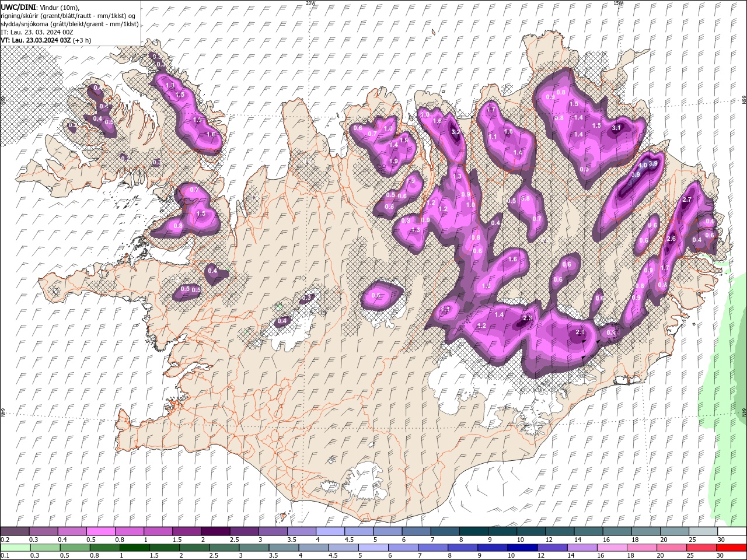Image resolution: width=747 pixels, height=560 pixels.
Task: Click the '15W' longitude label at top
Action: (618, 3)
